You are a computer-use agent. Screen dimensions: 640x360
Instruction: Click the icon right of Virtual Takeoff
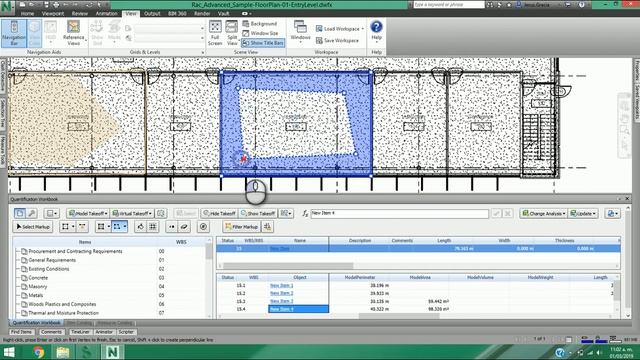[x=161, y=213]
